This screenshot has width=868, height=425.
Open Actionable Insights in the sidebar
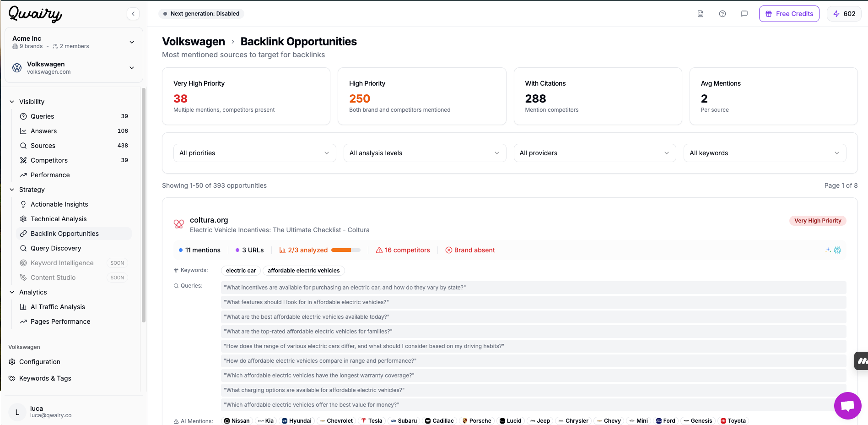[x=74, y=204]
